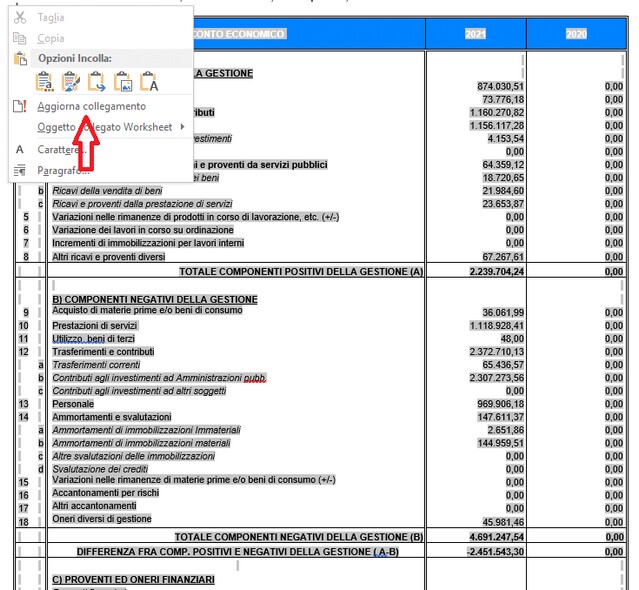Click difference value -2.451.543,30
639x590 pixels.
495,552
